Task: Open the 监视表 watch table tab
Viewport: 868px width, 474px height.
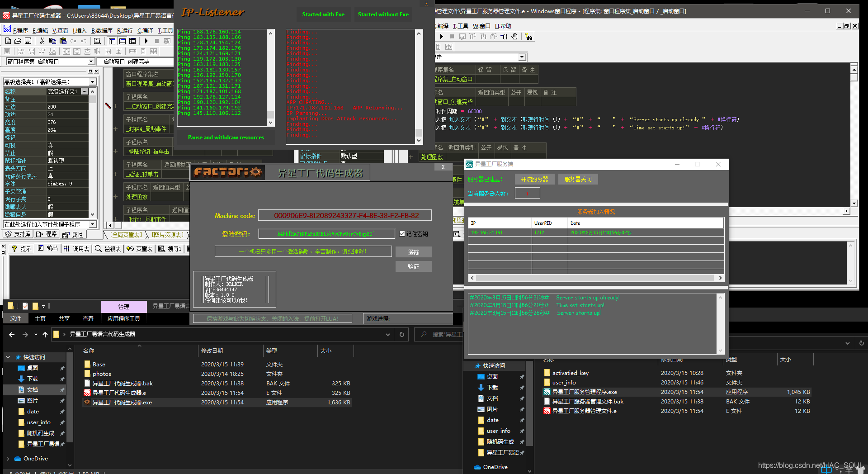Action: click(x=108, y=248)
